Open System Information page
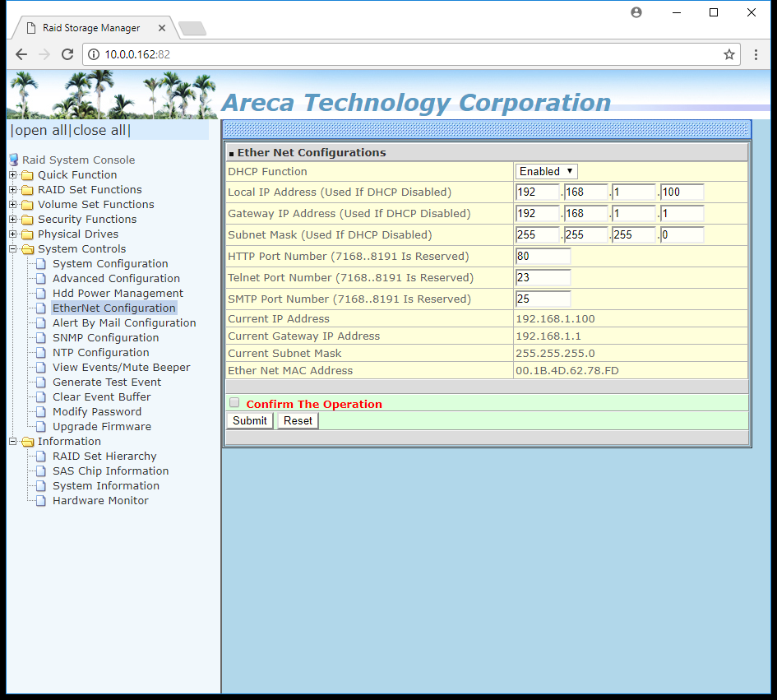Viewport: 777px width, 700px height. (x=106, y=486)
